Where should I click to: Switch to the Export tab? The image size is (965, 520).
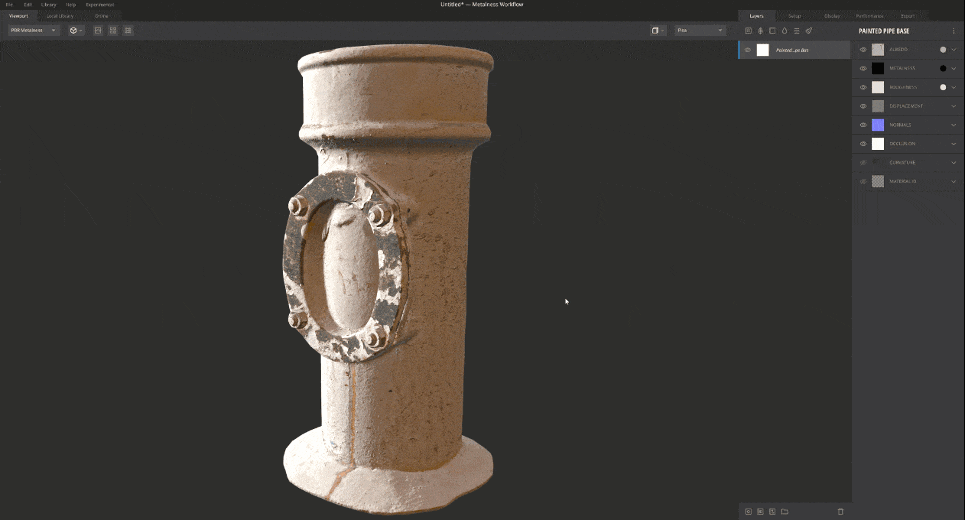click(x=907, y=16)
